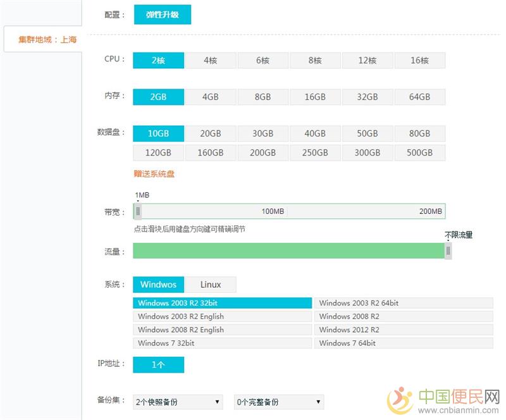Expand the 0个完整备份 dropdown

point(279,402)
